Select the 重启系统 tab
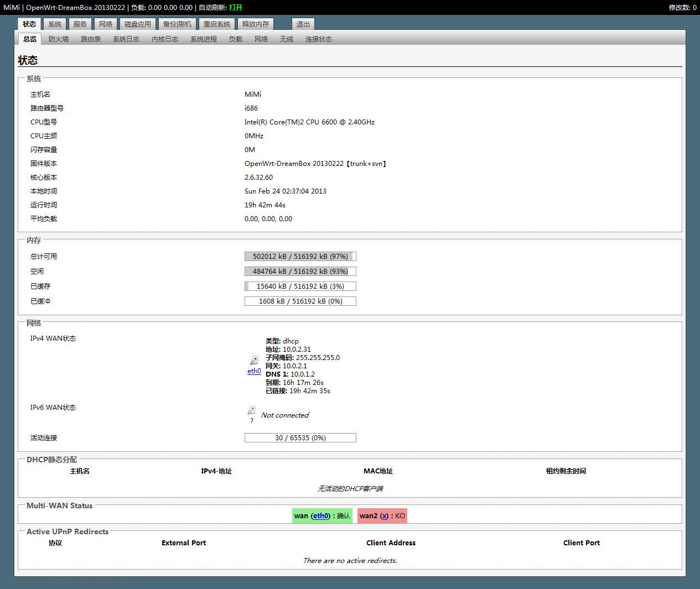Screen dimensions: 700x589 tap(216, 24)
